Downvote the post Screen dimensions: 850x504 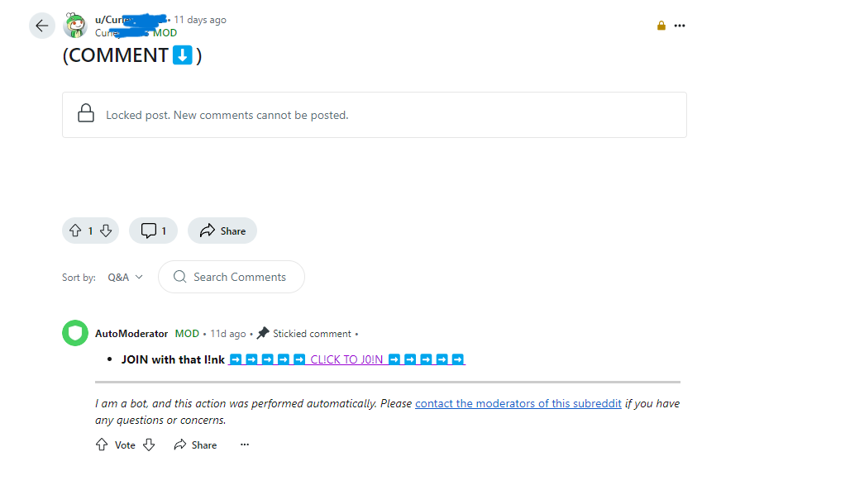106,231
